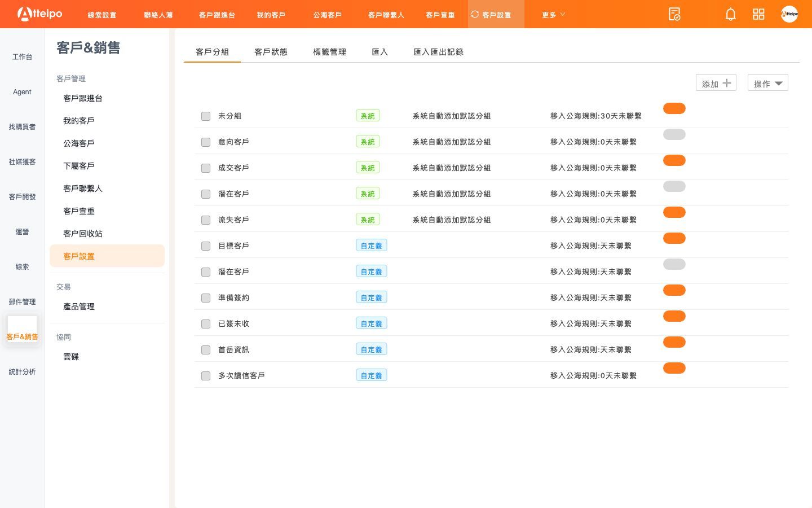This screenshot has width=812, height=508.
Task: Go to the 匯入 tab
Action: pos(379,52)
